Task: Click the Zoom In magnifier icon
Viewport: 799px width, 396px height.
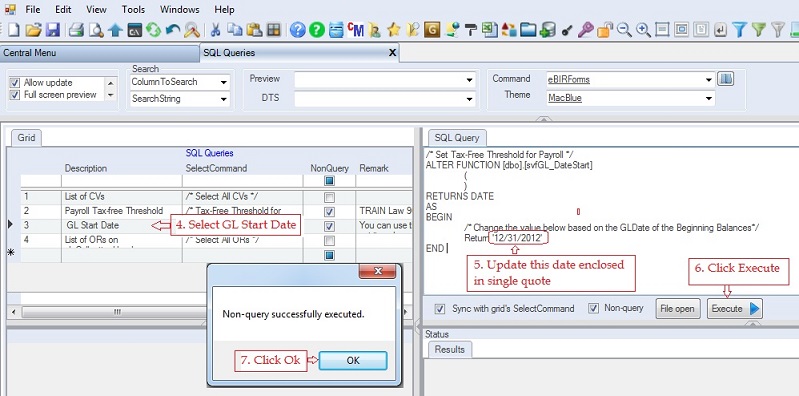Action: pyautogui.click(x=643, y=30)
